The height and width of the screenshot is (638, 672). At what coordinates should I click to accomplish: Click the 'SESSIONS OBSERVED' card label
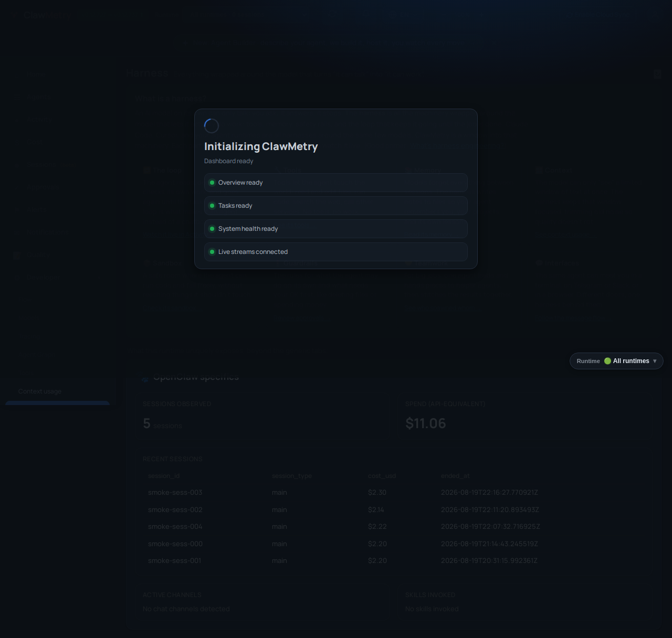[x=177, y=404]
